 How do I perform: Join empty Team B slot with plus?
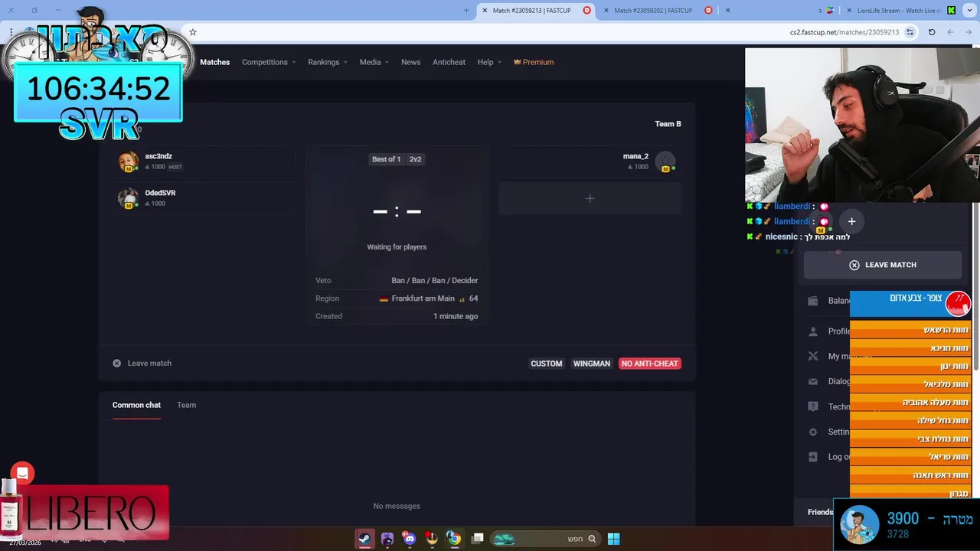tap(590, 198)
